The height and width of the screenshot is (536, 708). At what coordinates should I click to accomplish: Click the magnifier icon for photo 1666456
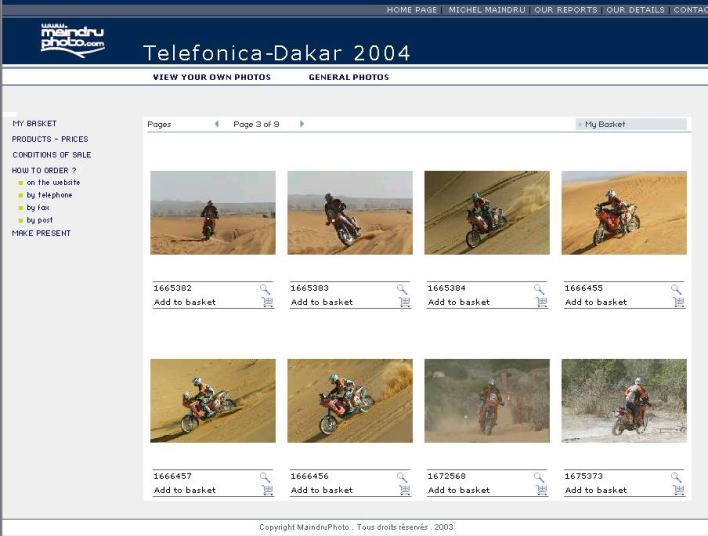coord(402,477)
